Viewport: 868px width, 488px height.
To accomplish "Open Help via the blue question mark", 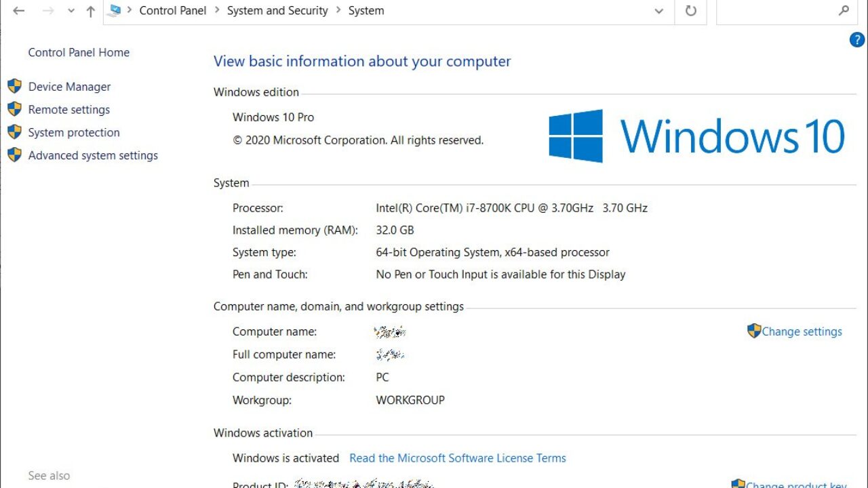I will [856, 40].
